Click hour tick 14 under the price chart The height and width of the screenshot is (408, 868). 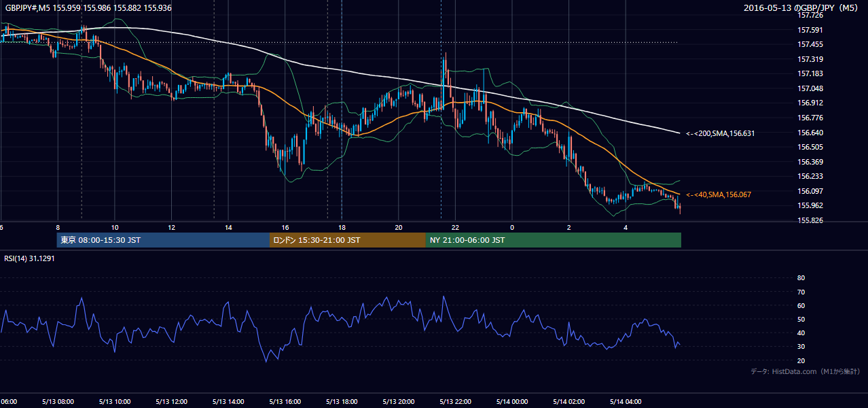(x=228, y=227)
